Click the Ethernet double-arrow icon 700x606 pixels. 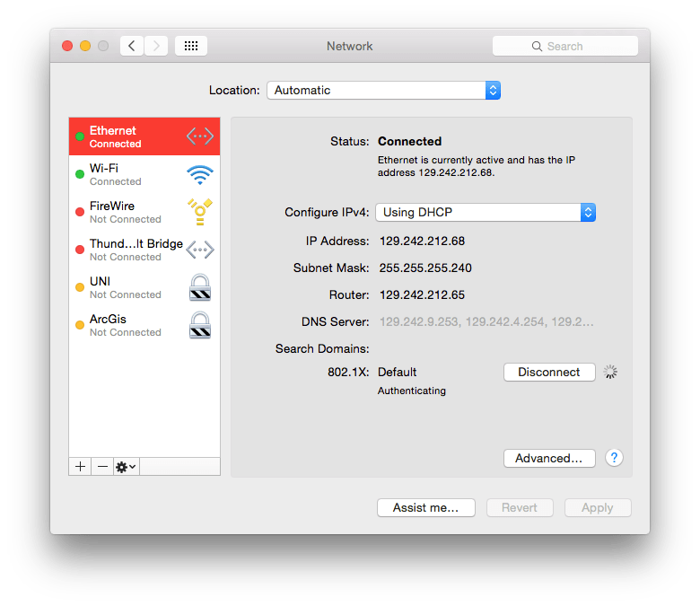[x=200, y=136]
